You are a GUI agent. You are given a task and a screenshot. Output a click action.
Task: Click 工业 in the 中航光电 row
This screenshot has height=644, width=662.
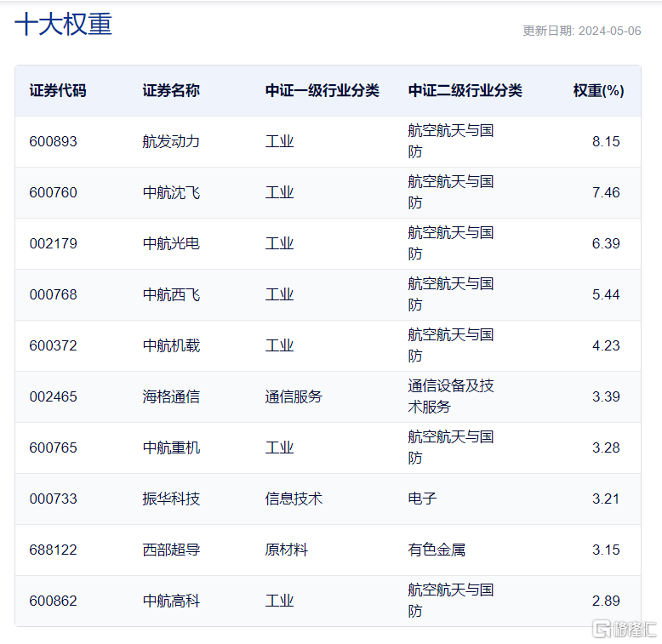(x=279, y=243)
